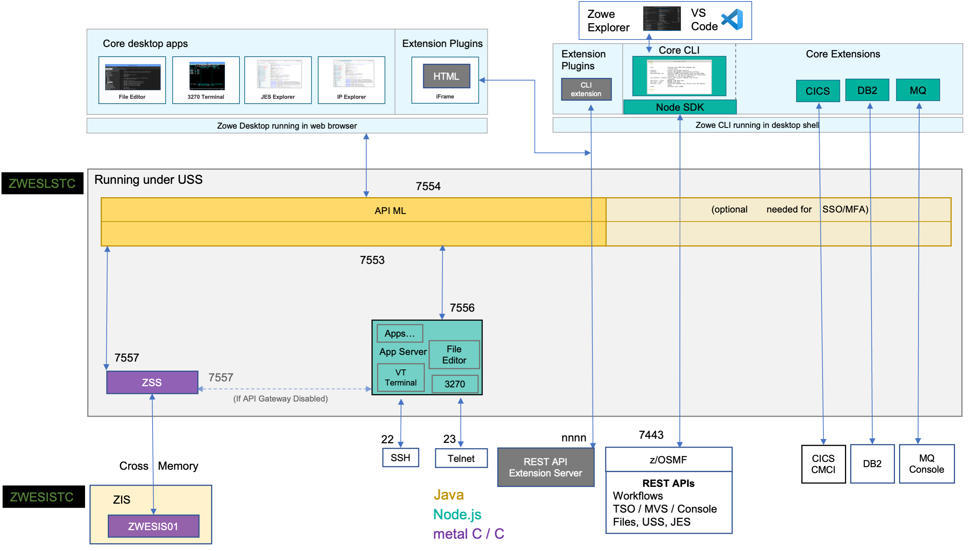Toggle the CLI extension plugin block

click(586, 89)
